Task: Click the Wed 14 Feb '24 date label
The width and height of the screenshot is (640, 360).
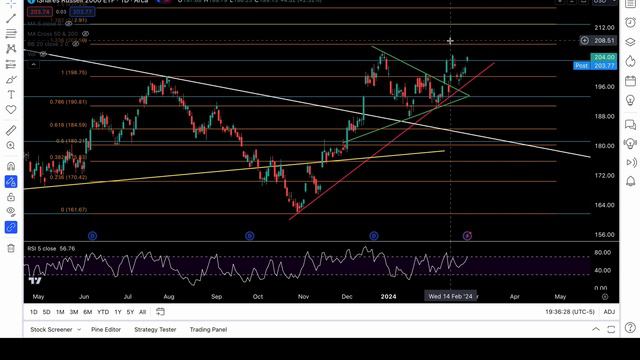Action: pyautogui.click(x=450, y=296)
